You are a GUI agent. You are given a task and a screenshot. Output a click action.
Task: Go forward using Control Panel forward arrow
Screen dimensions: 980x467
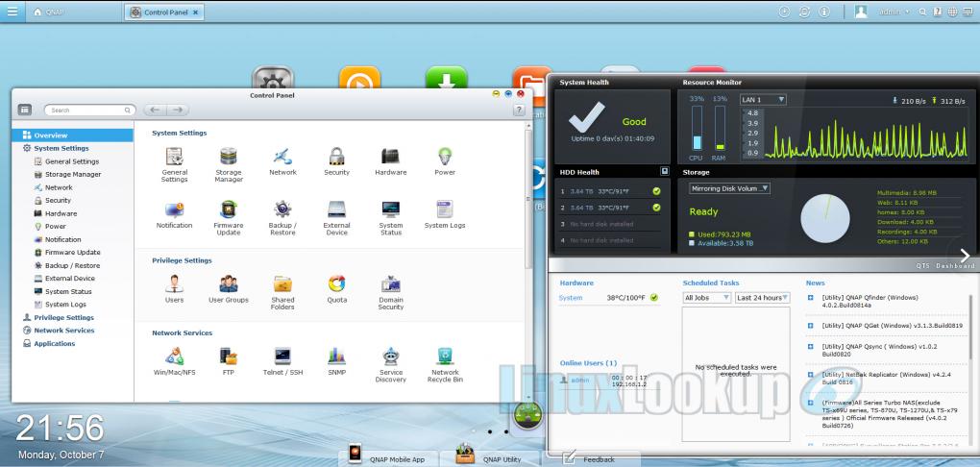178,111
